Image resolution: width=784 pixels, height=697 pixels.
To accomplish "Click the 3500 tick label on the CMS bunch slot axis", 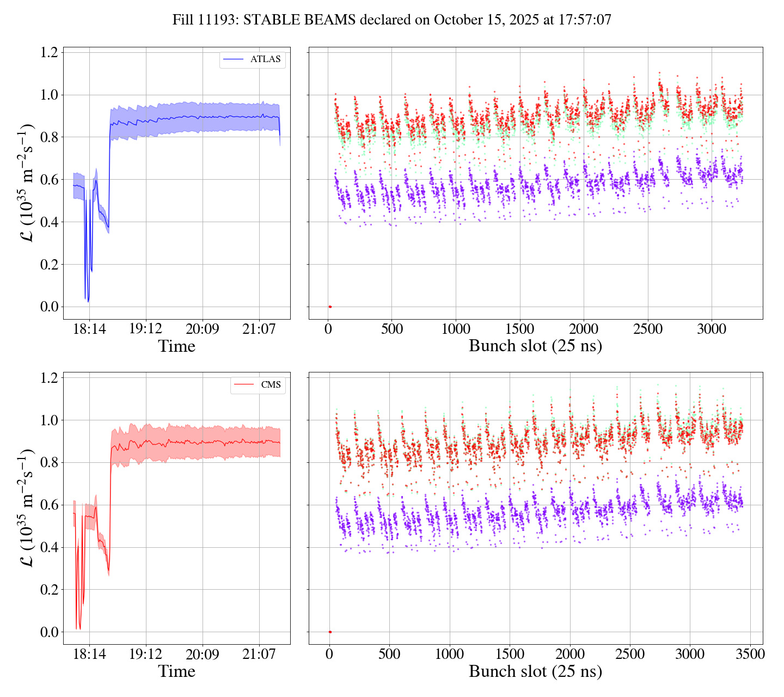I will tap(750, 654).
